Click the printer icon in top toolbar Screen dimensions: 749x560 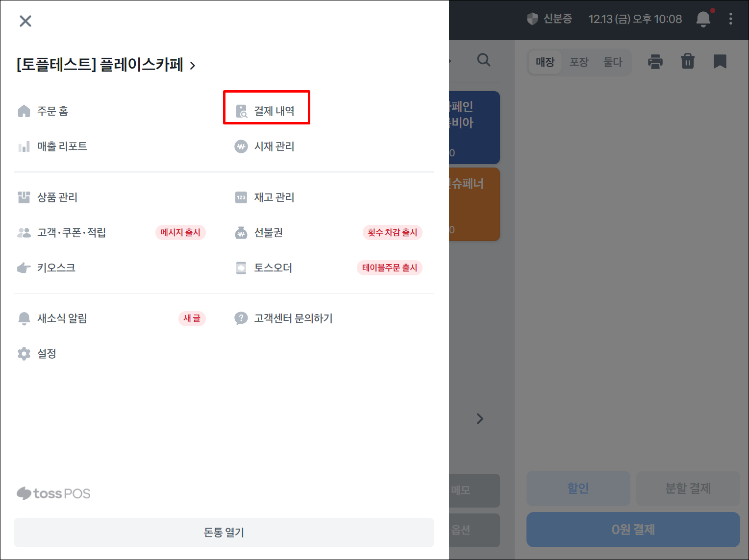pyautogui.click(x=655, y=62)
